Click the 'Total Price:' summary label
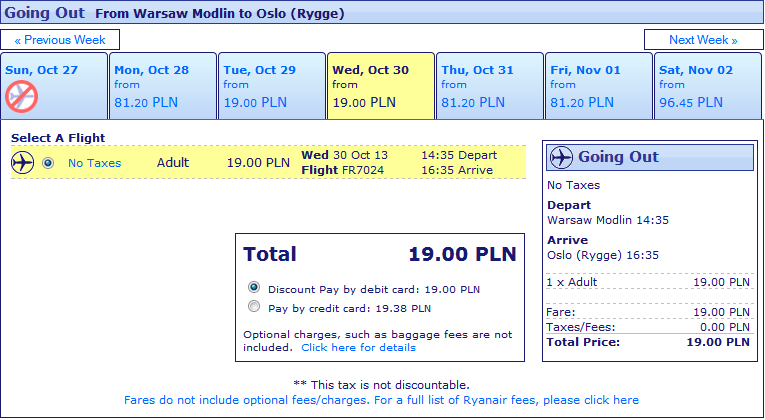 pos(583,342)
